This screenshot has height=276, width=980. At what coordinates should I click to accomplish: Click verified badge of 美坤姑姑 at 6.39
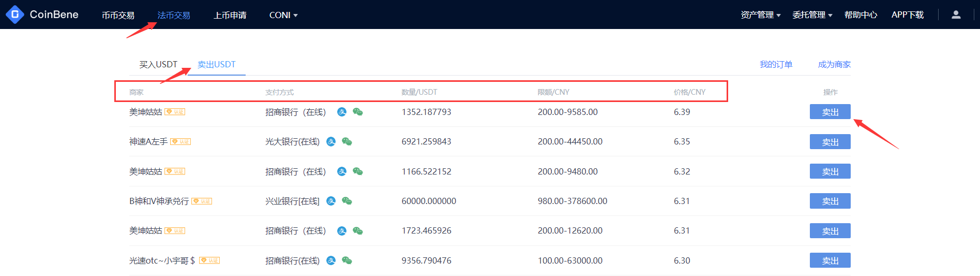tap(175, 112)
